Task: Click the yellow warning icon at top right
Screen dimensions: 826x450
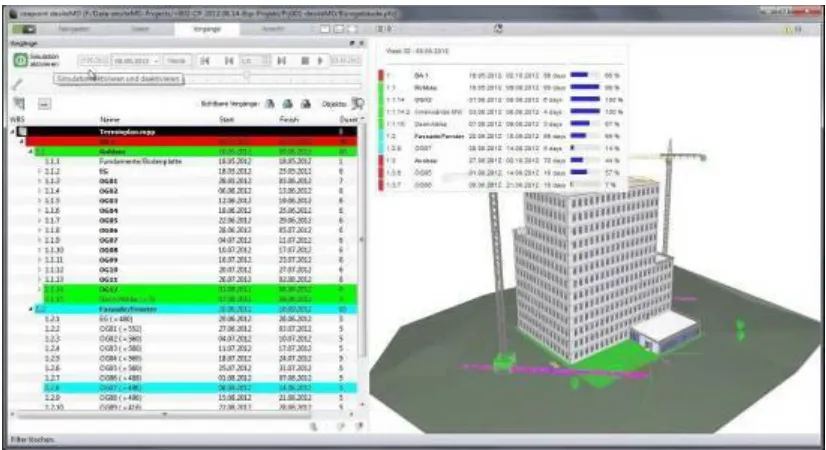Action: (789, 30)
